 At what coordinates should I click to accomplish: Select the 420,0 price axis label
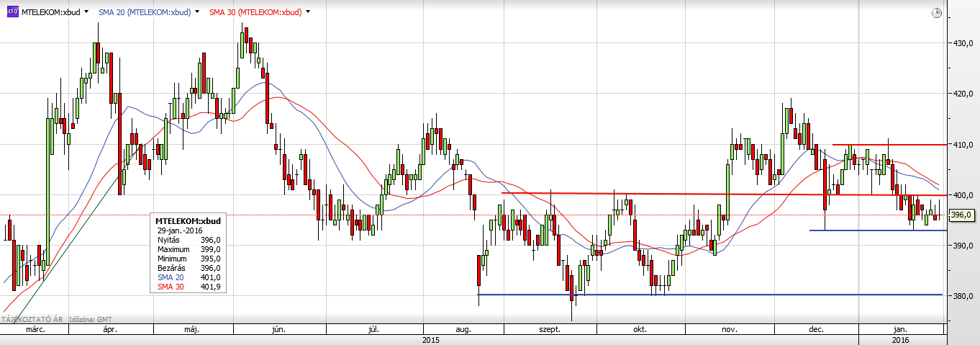point(963,94)
